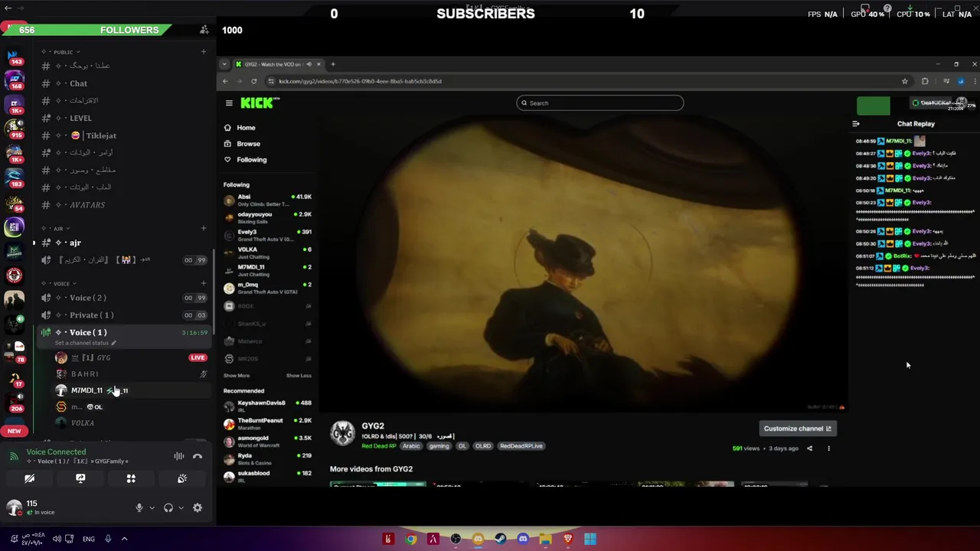The image size is (980, 551).
Task: Open Discord user settings gear
Action: (x=198, y=507)
